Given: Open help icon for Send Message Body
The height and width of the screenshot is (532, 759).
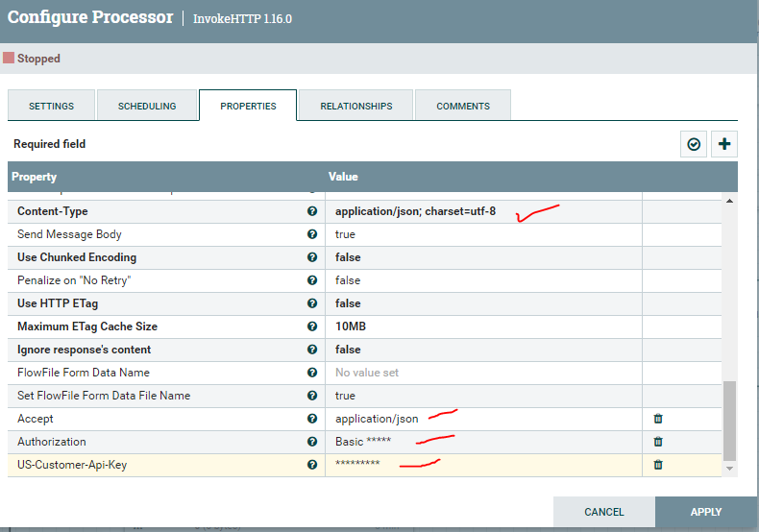Looking at the screenshot, I should (x=312, y=234).
